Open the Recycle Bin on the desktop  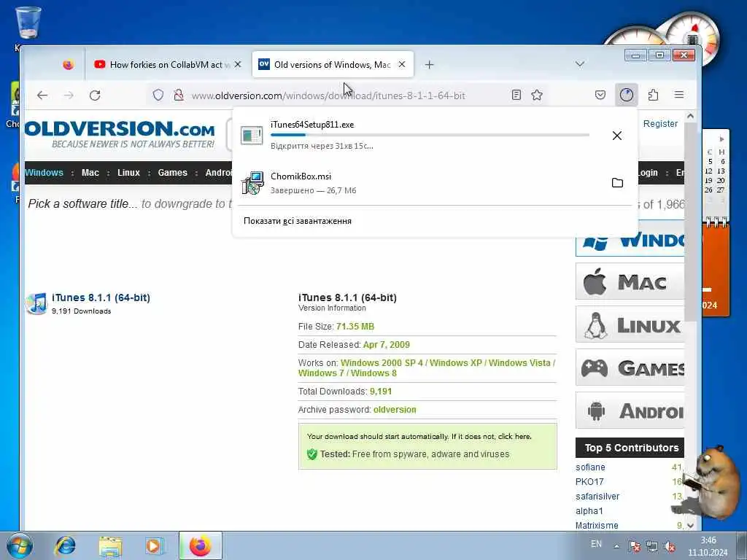pyautogui.click(x=28, y=24)
